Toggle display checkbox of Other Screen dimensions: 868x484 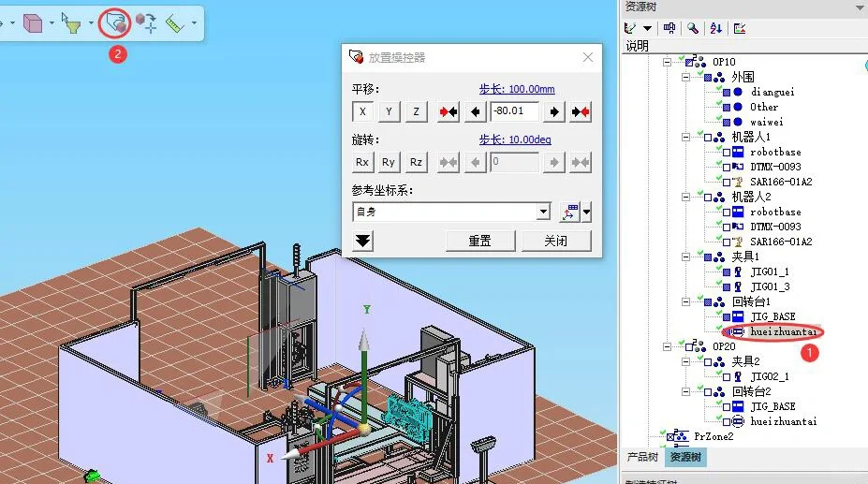[x=727, y=108]
